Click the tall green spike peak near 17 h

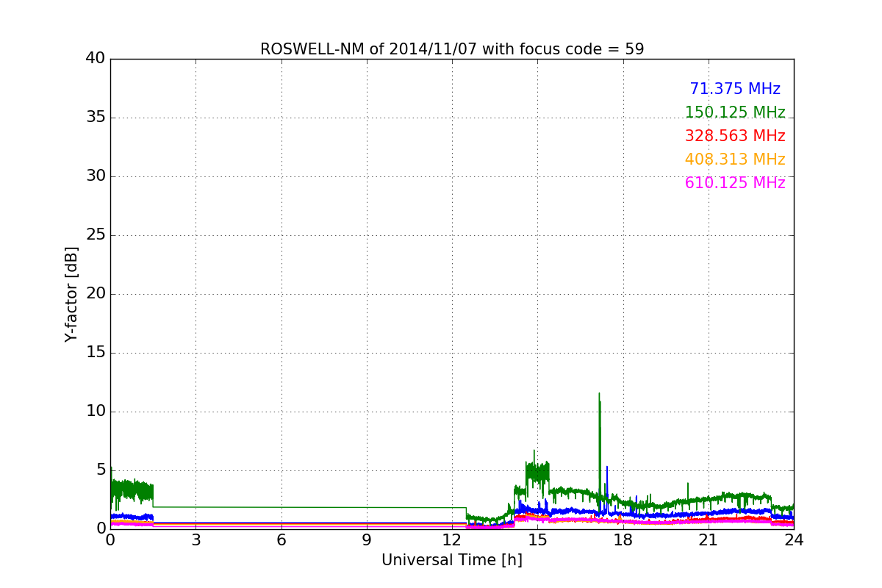(x=599, y=395)
